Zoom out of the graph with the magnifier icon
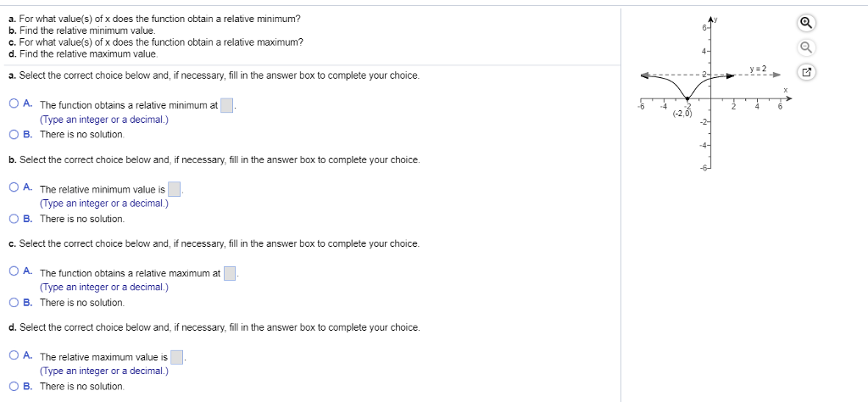Screen dimensions: 868x402 tap(807, 47)
